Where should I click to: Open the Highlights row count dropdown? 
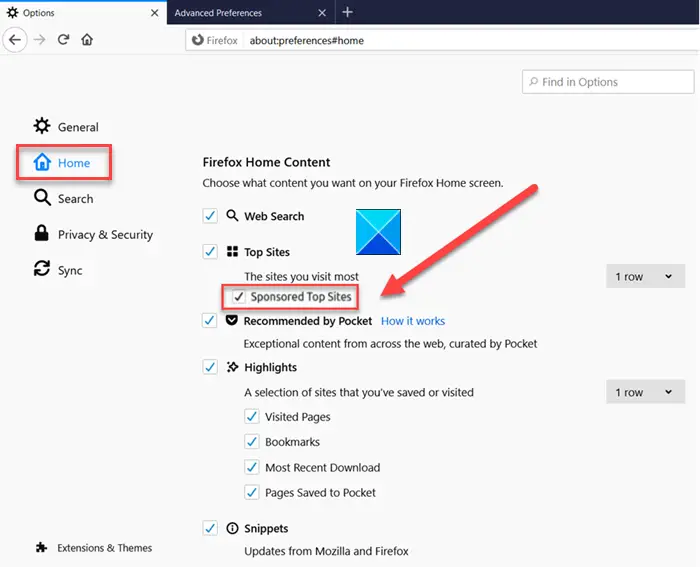click(x=645, y=392)
